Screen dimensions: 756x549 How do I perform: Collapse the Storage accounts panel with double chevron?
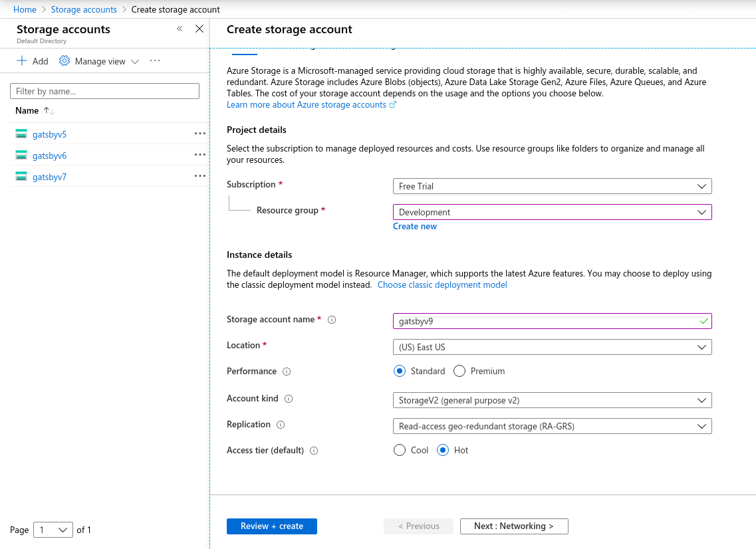180,29
